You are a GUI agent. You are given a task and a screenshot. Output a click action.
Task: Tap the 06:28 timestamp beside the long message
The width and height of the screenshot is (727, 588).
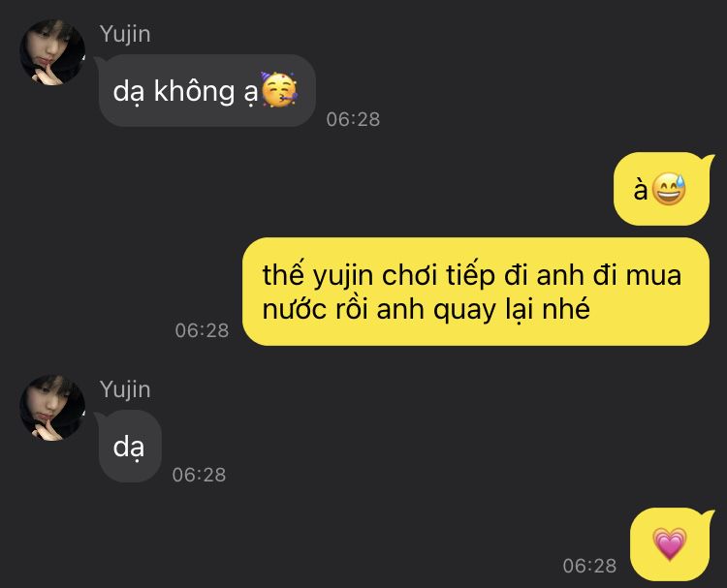click(x=203, y=331)
